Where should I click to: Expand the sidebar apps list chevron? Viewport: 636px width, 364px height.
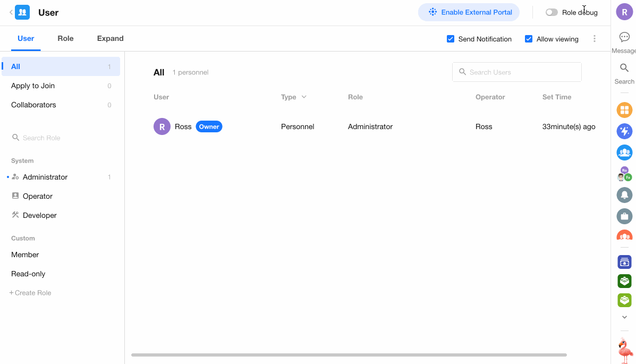[x=624, y=317]
